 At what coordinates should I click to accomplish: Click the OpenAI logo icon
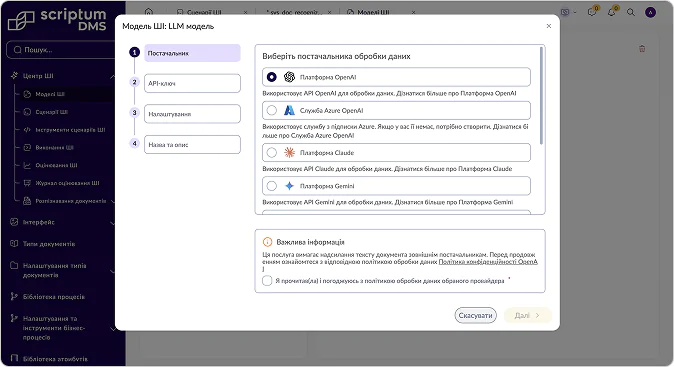click(x=289, y=77)
